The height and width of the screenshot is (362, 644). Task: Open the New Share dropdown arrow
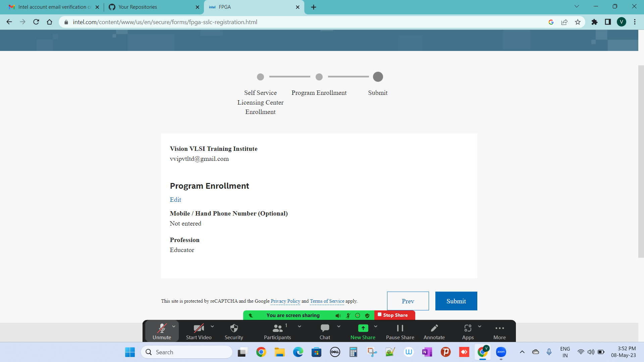pos(375,326)
